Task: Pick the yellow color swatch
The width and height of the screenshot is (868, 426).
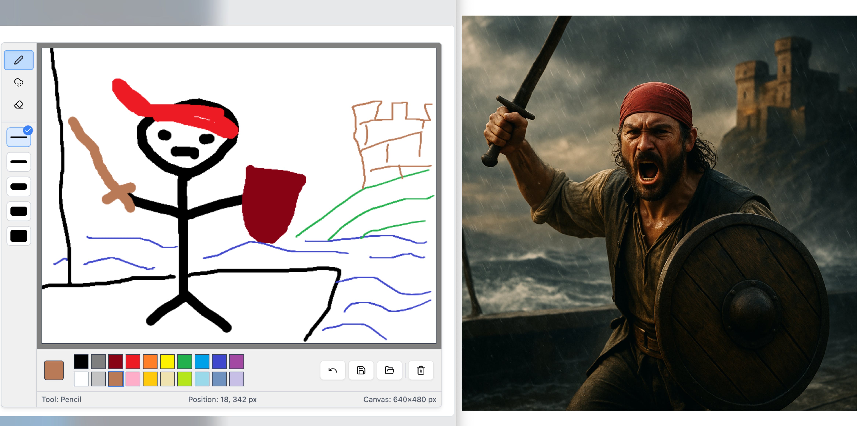Action: point(167,361)
